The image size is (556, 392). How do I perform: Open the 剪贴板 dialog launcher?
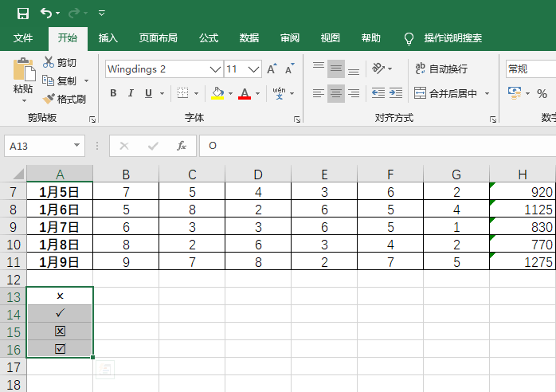(x=92, y=120)
